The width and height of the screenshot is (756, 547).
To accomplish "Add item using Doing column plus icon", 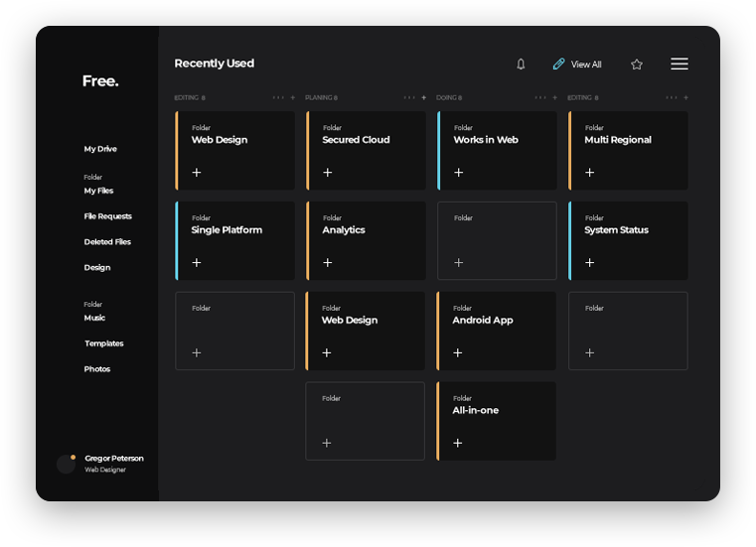I will 554,98.
